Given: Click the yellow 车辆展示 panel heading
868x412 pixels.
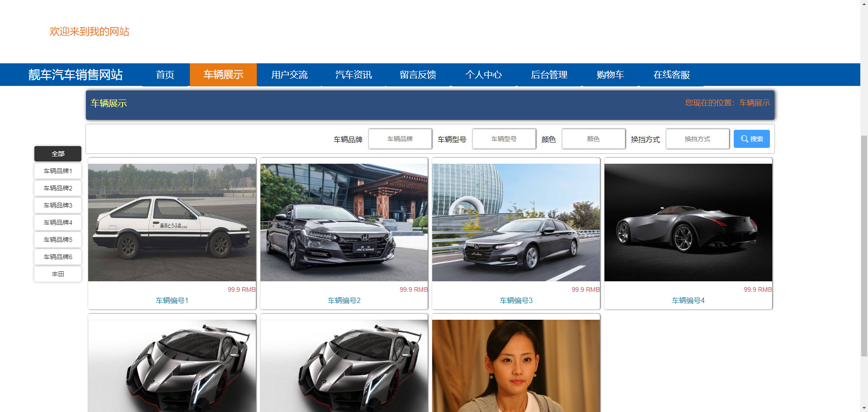Looking at the screenshot, I should [x=108, y=103].
